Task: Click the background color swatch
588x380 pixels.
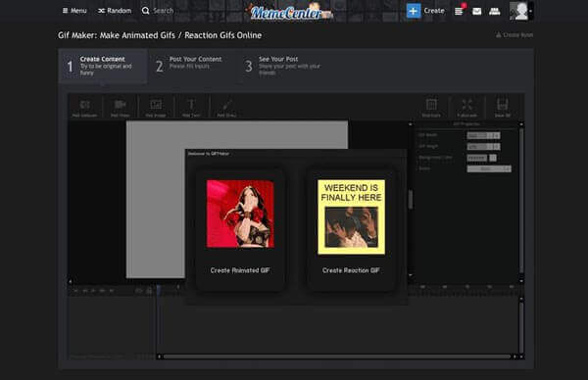Action: tap(493, 158)
